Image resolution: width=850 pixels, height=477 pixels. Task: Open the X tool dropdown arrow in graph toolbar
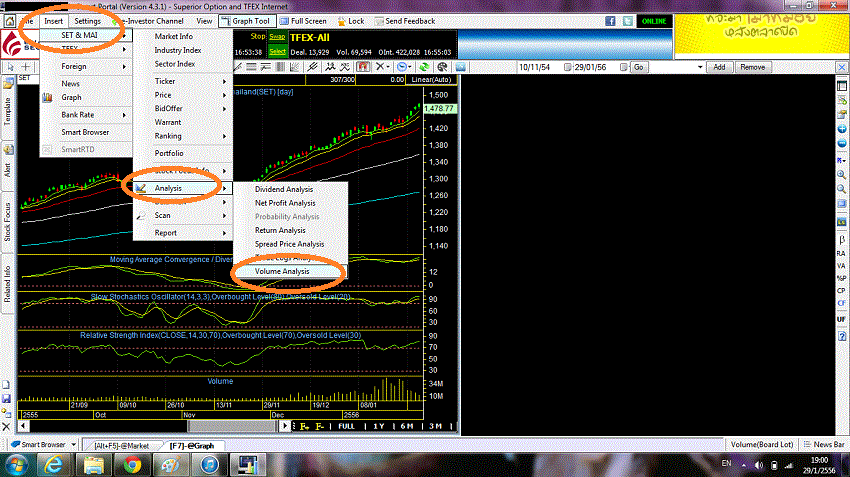tap(388, 67)
